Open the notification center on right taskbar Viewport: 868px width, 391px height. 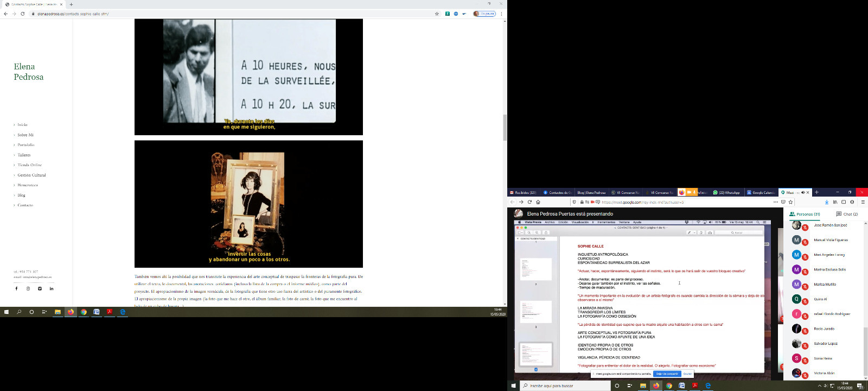coord(860,386)
